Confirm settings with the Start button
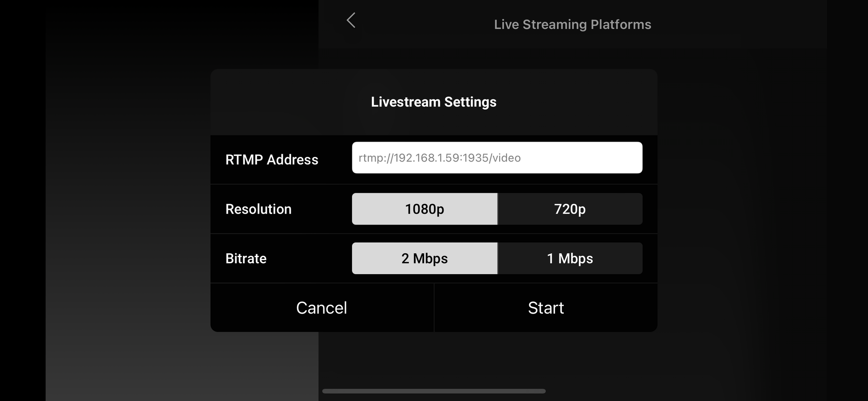The image size is (868, 401). (x=546, y=308)
